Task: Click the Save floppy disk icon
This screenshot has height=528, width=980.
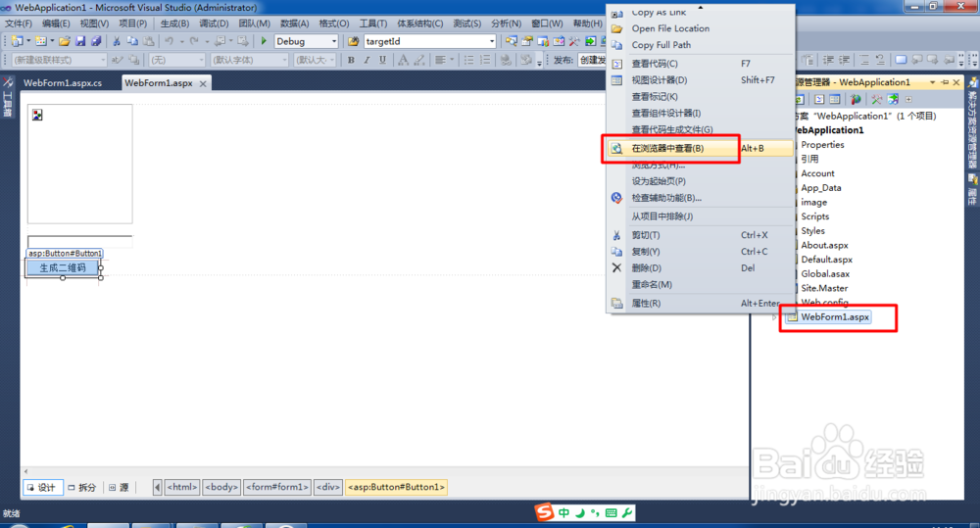Action: [80, 41]
